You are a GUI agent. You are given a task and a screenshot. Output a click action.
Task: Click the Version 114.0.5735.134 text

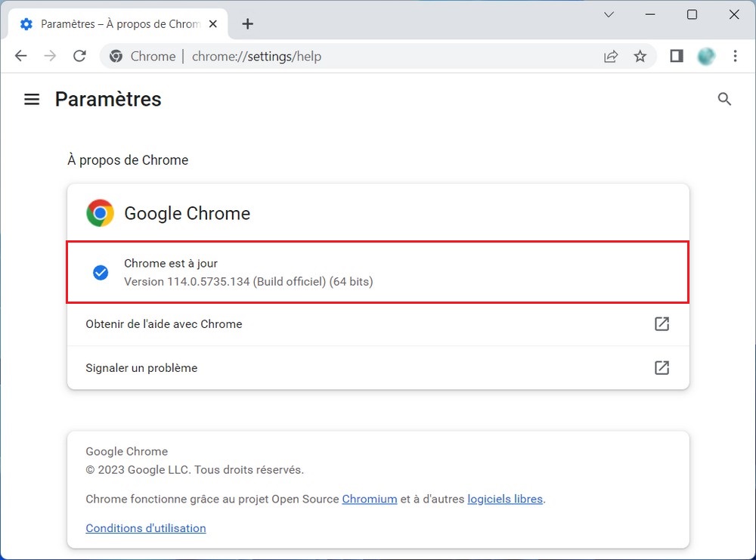(248, 281)
